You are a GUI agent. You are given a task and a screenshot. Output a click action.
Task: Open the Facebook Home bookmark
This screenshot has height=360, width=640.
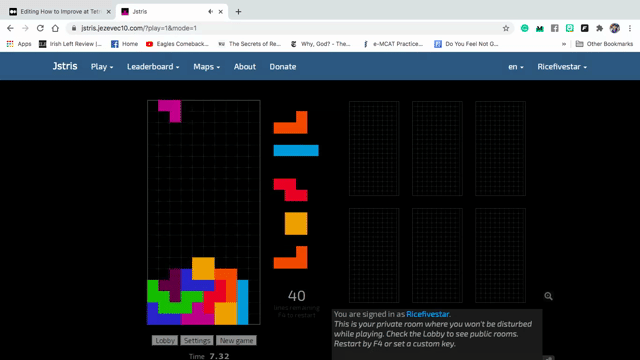point(124,44)
